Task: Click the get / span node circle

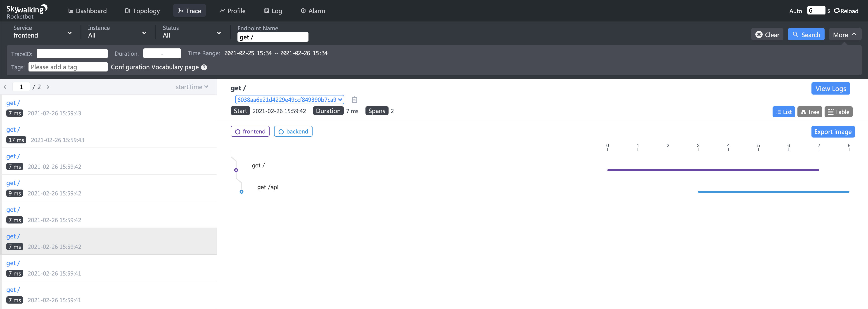Action: tap(236, 170)
